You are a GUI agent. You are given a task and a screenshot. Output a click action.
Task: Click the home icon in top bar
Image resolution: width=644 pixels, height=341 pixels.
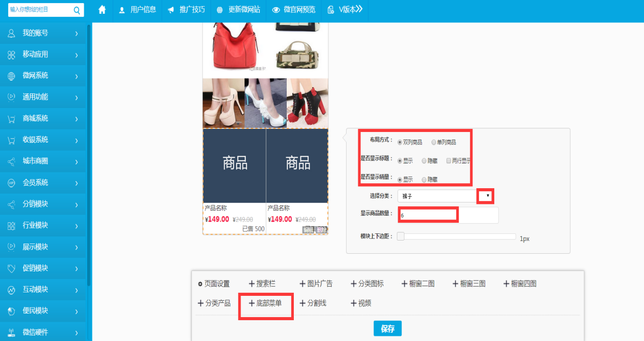102,10
